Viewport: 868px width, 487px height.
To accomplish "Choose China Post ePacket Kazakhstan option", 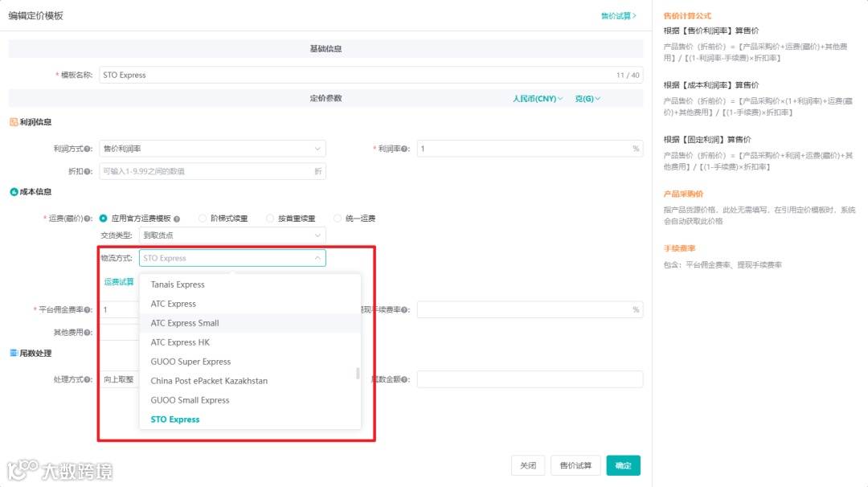I will coord(250,381).
